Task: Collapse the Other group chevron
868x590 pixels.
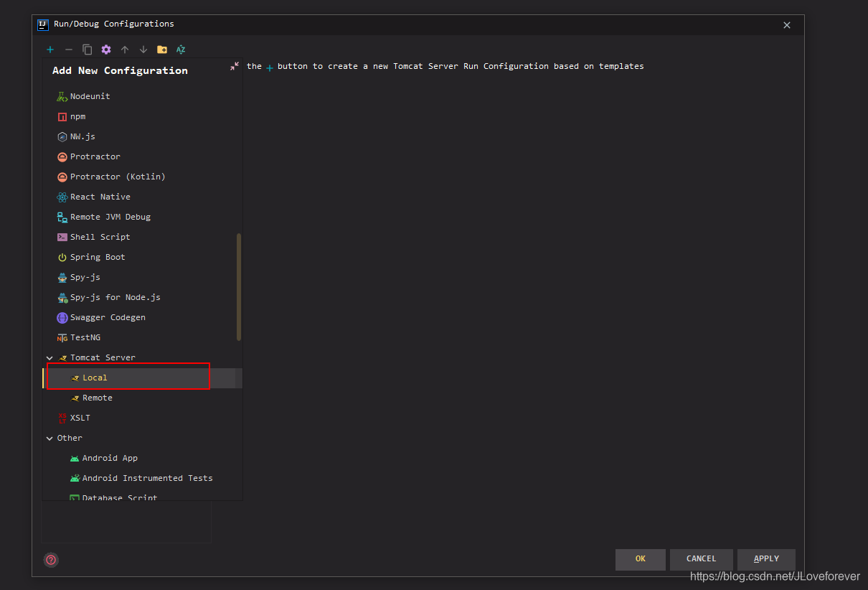Action: click(49, 438)
